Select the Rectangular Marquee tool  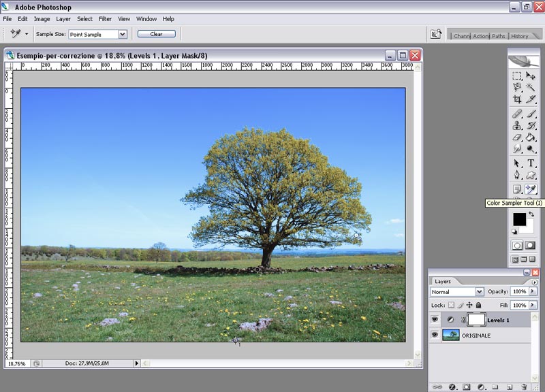(517, 77)
